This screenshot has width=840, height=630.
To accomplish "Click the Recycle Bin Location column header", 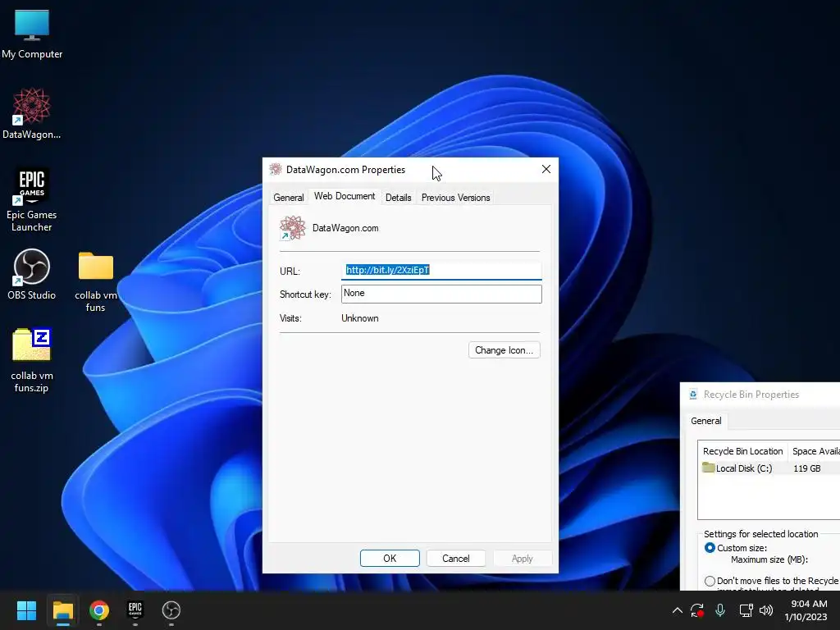I will [x=742, y=451].
